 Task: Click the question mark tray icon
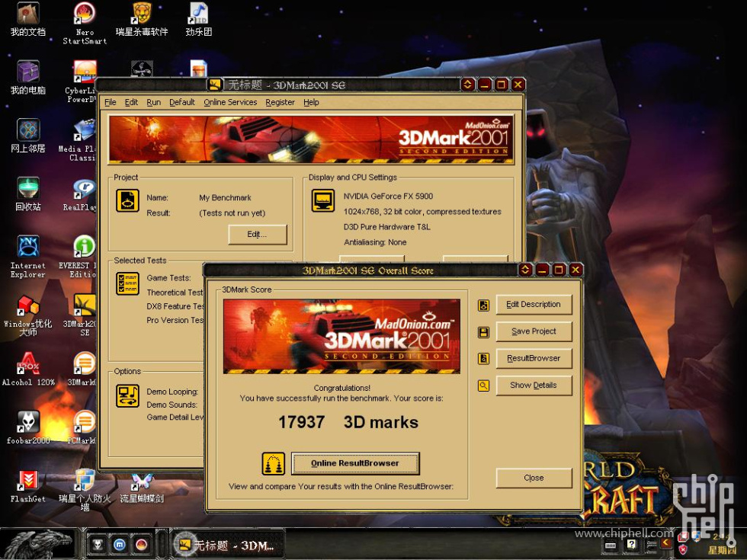point(632,544)
